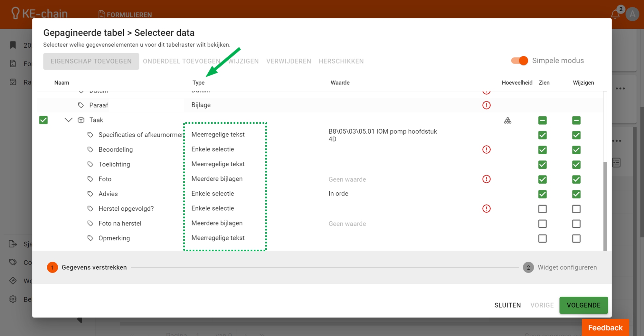Image resolution: width=644 pixels, height=336 pixels.
Task: Click the notification bell icon
Action: click(x=615, y=14)
